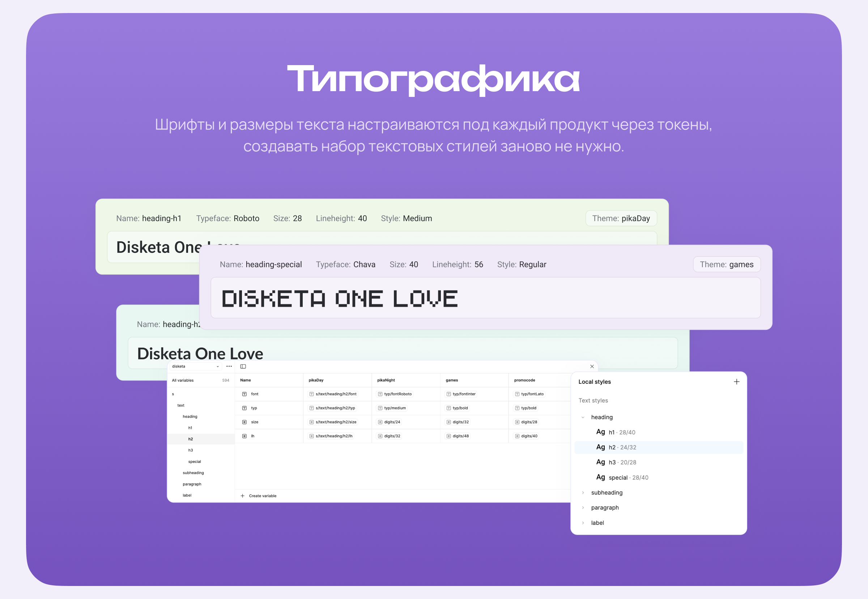Open the disketa collection dropdown
The height and width of the screenshot is (599, 868).
[x=195, y=366]
